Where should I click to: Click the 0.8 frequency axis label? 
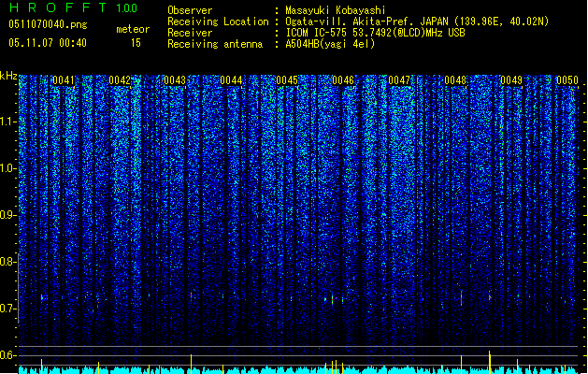pos(8,262)
